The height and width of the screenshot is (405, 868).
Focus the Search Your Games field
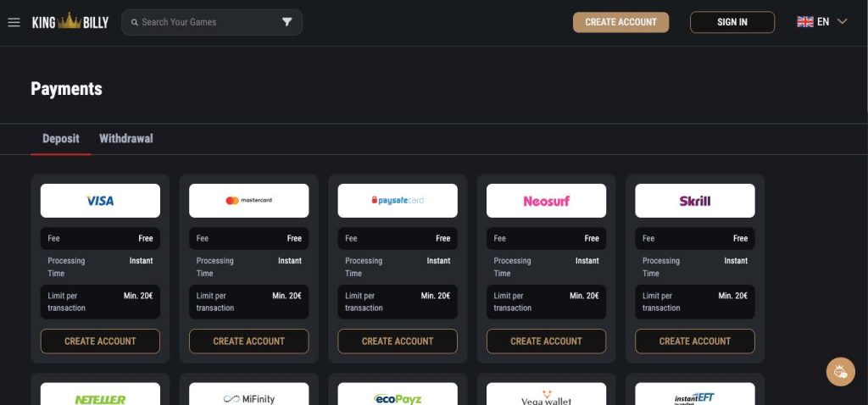pos(212,22)
